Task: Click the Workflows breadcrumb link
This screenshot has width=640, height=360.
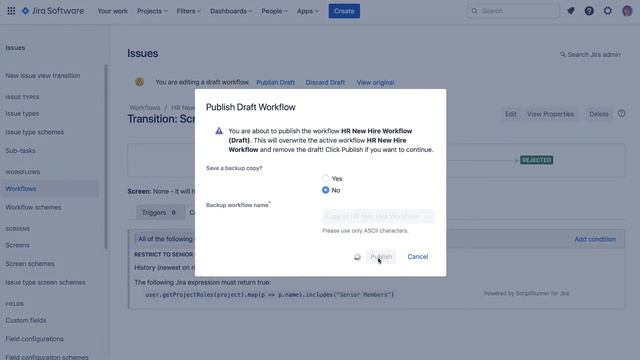Action: (x=144, y=108)
